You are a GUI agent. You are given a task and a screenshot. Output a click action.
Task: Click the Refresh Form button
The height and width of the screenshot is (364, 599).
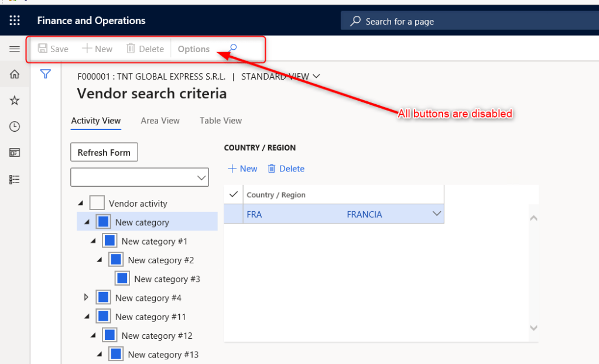(104, 152)
